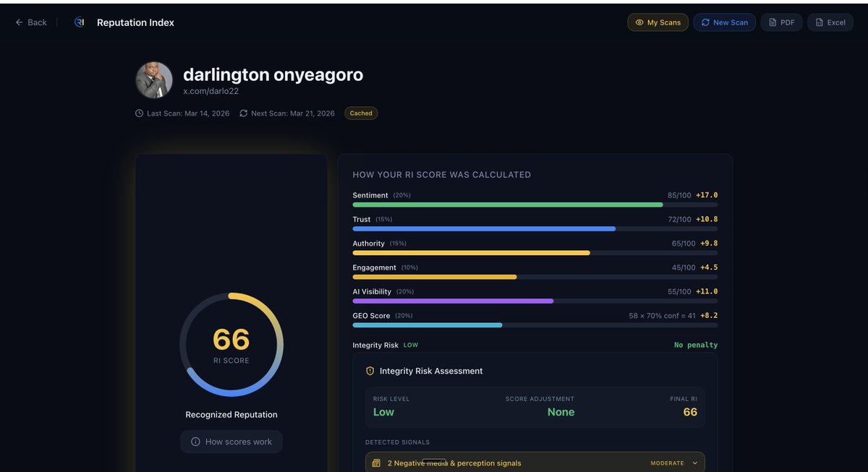This screenshot has height=472, width=868.
Task: Click the document icon in PDF button
Action: [773, 22]
